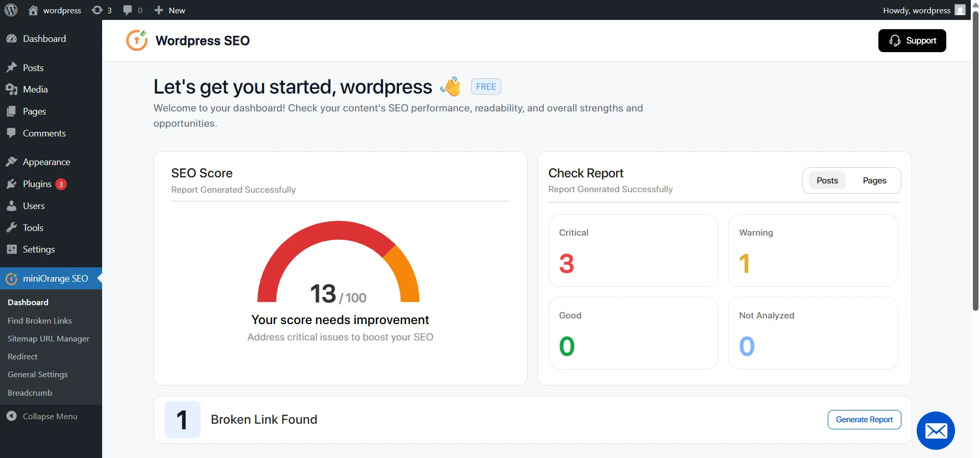Screen dimensions: 980x458
Task: Click the wordpress site name link
Action: coord(62,10)
